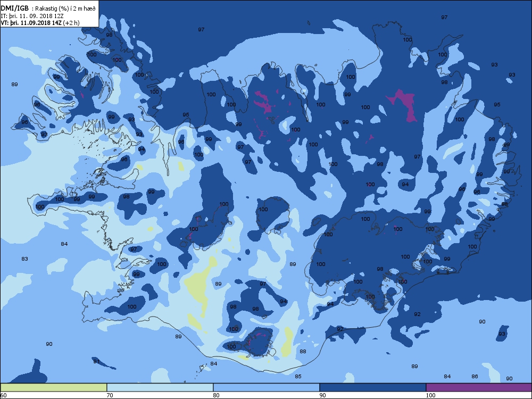Click the '70' label under the color scale
532x399 pixels.
110,395
